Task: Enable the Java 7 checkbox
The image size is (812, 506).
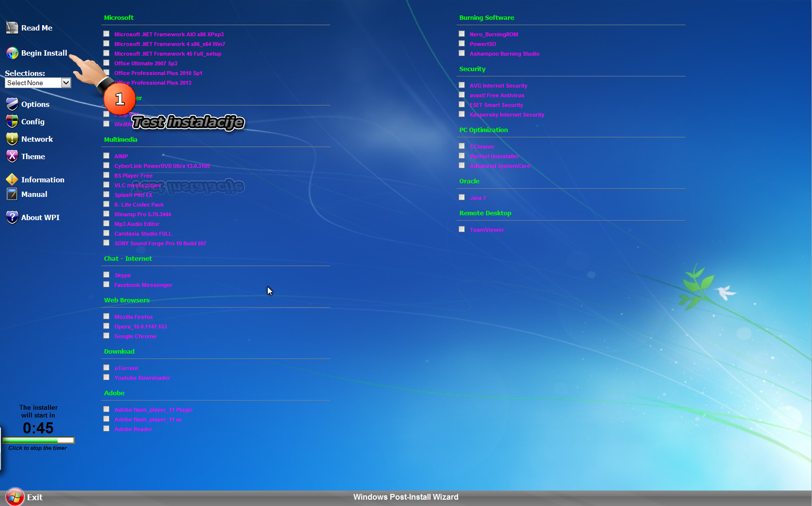Action: coord(461,197)
